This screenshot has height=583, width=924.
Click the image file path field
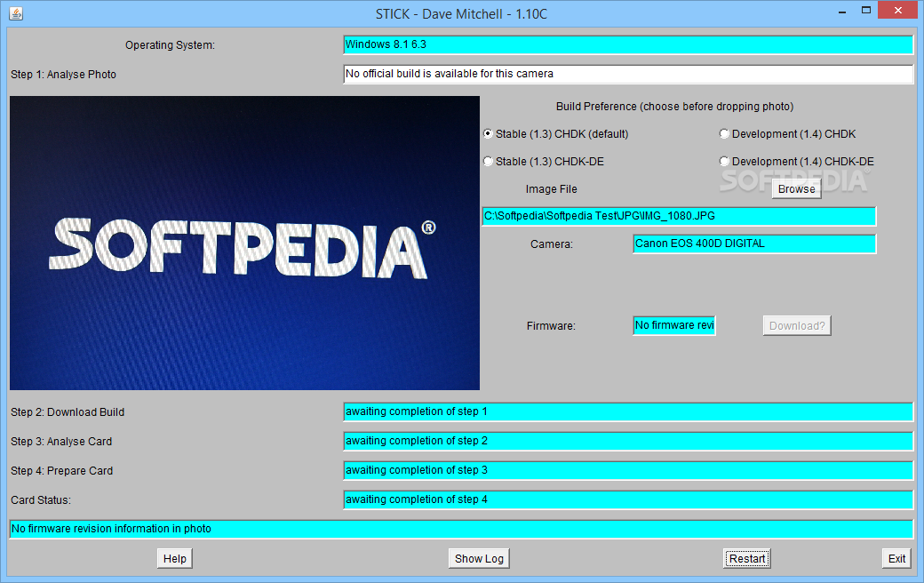(679, 216)
